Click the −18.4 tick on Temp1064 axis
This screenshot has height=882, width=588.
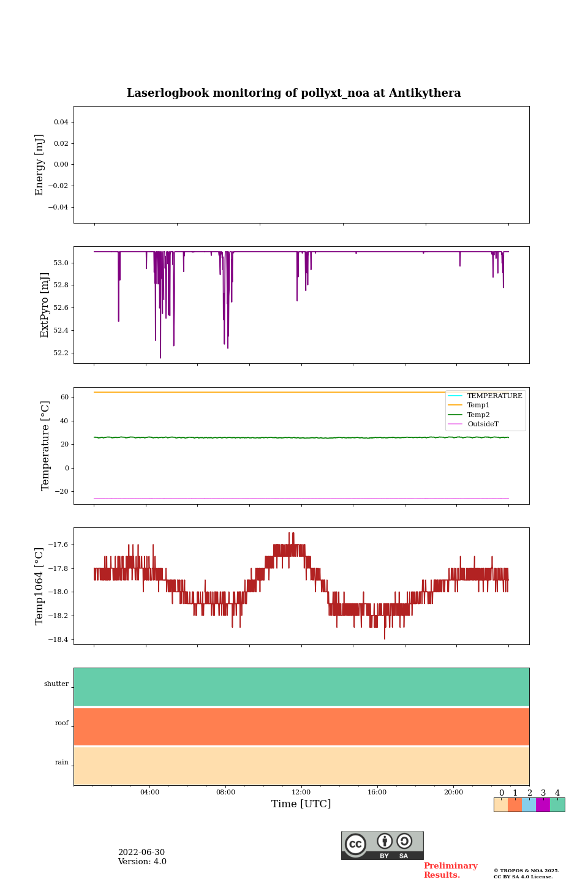coord(58,639)
